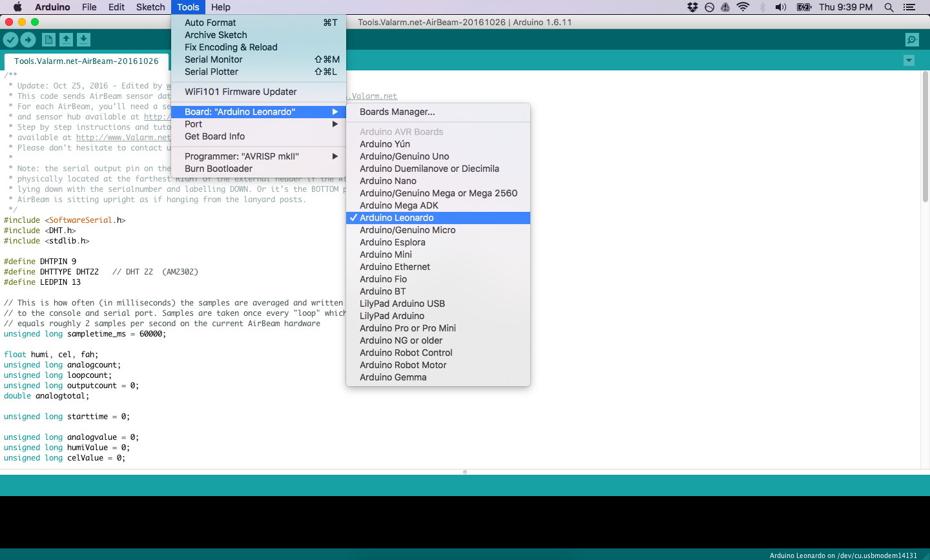Expand the Board submenu arrow
930x560 pixels.
click(x=335, y=112)
